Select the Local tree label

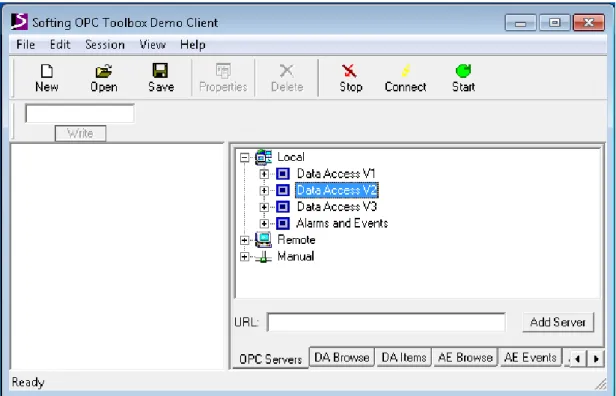coord(291,157)
